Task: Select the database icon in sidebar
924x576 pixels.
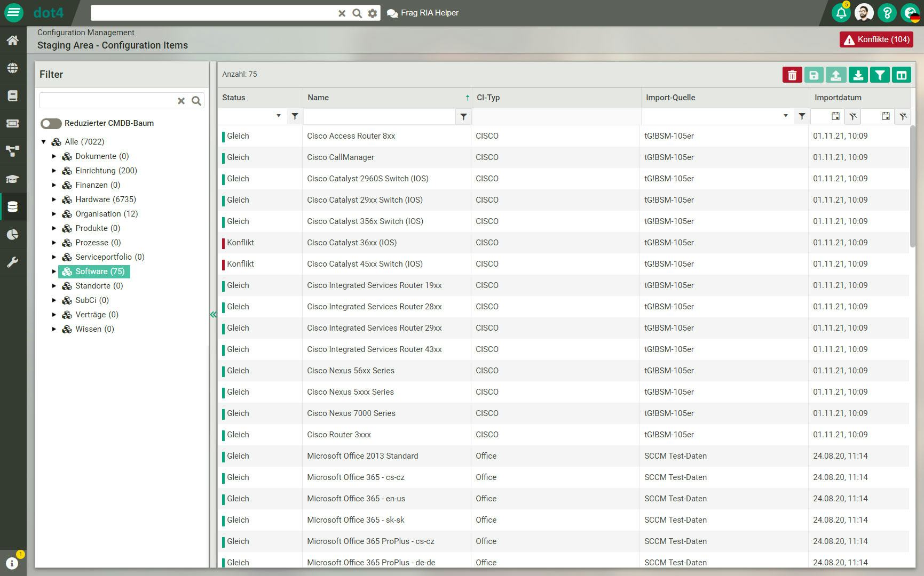Action: pyautogui.click(x=13, y=207)
